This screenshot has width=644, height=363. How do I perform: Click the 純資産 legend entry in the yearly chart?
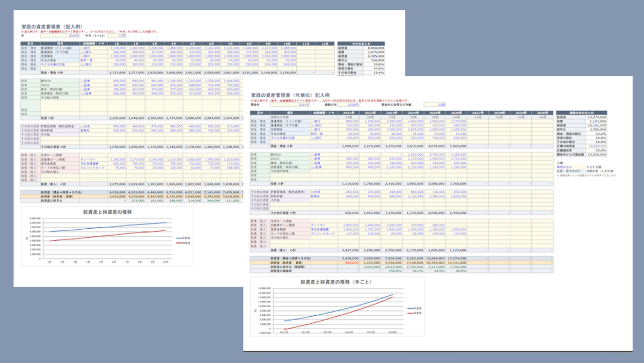coord(415,312)
